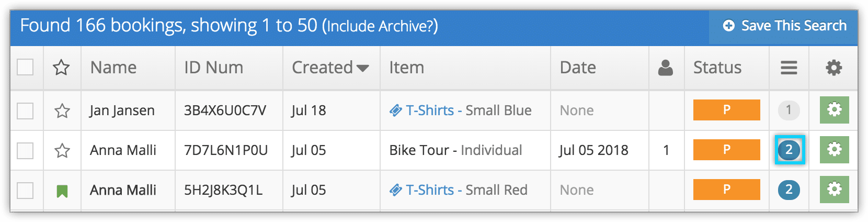
Task: Open gear dropdown for Small Red T-Shirts booking
Action: (834, 190)
